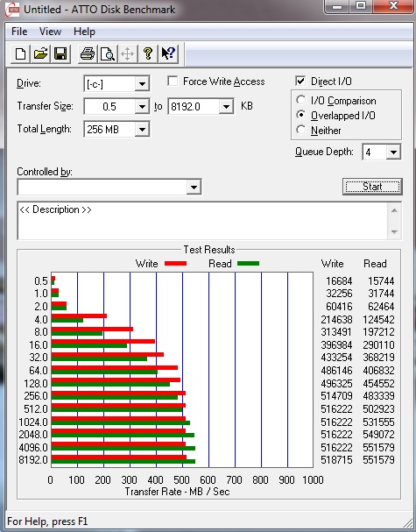Image resolution: width=416 pixels, height=532 pixels.
Task: Print results using the printer icon
Action: 88,54
